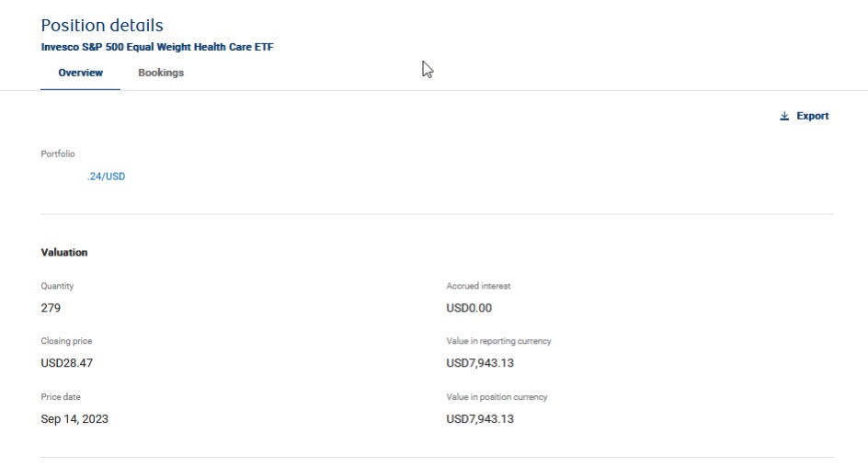868x467 pixels.
Task: Click the Value in position currency label
Action: (497, 397)
